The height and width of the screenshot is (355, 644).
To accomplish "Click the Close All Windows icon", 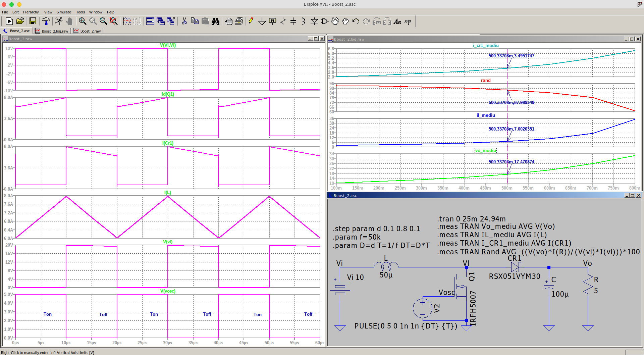I will tap(171, 21).
